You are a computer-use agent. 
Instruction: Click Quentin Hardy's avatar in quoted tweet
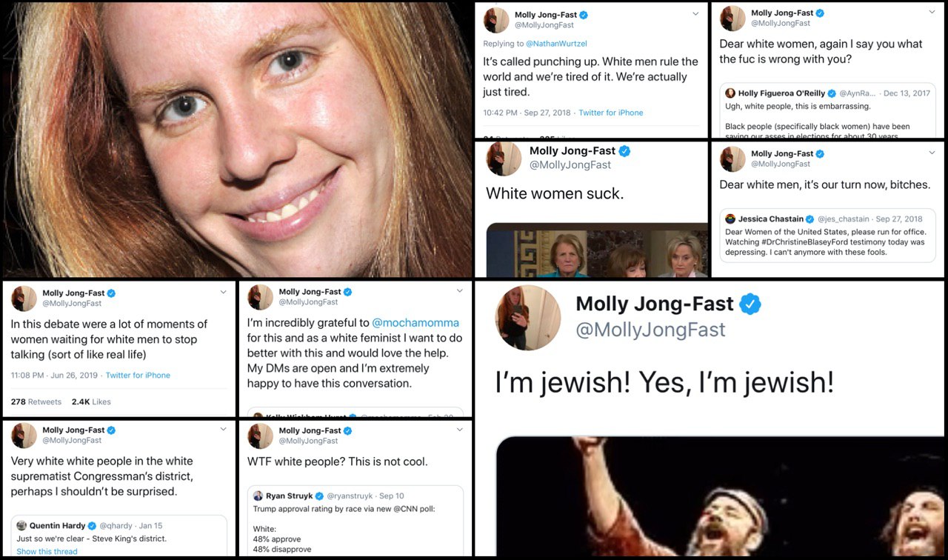[x=21, y=526]
